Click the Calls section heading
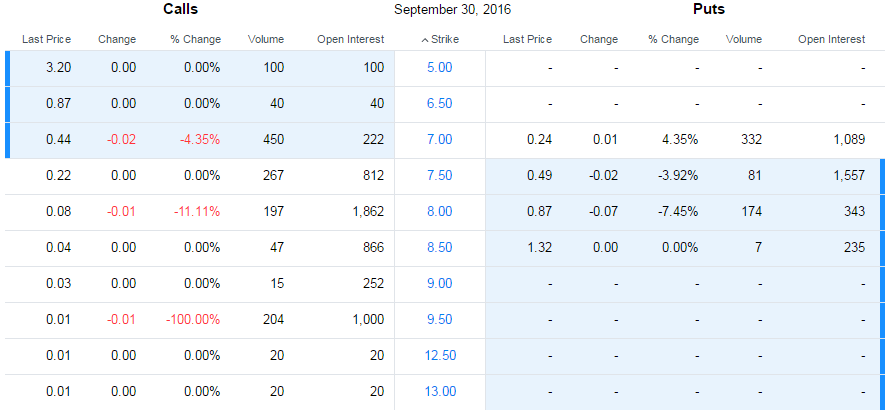The width and height of the screenshot is (889, 416). click(181, 9)
